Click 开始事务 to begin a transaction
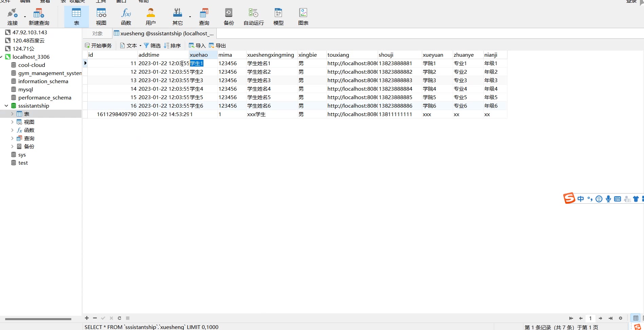 tap(98, 45)
